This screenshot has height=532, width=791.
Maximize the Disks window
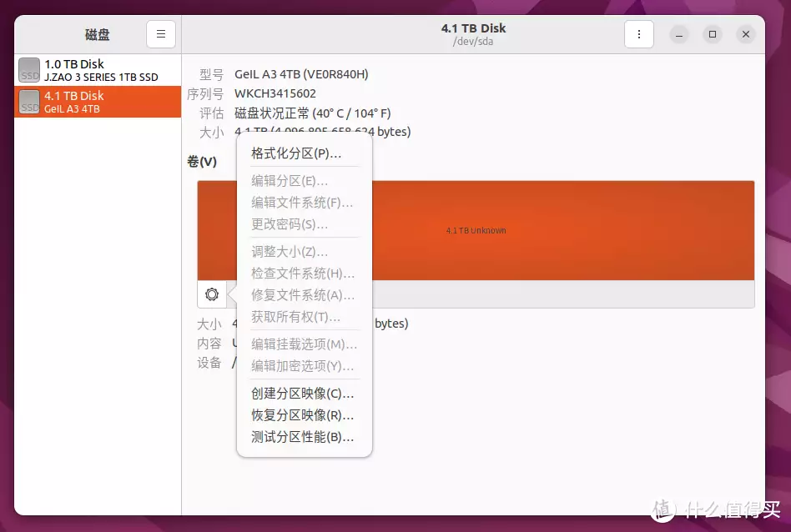click(713, 34)
